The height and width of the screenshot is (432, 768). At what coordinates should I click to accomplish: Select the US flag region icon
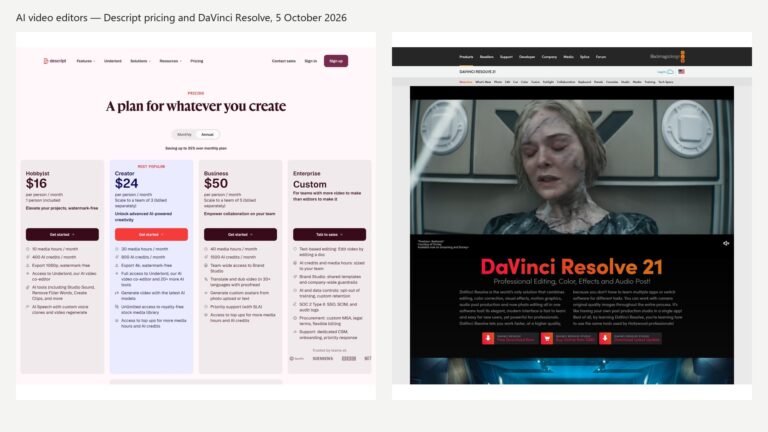(x=681, y=72)
